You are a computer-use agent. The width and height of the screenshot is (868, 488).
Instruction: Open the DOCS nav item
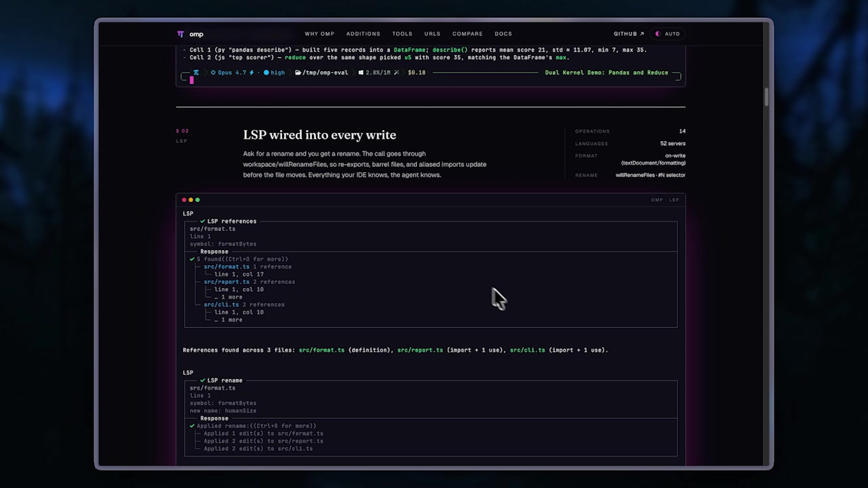pyautogui.click(x=503, y=34)
